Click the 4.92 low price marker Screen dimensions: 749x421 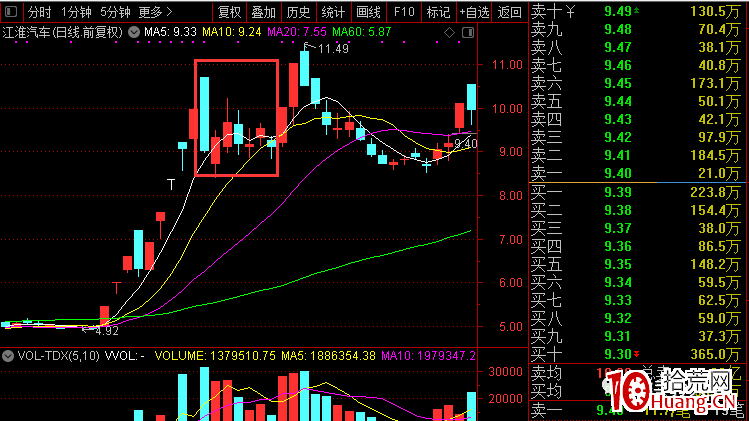(x=107, y=331)
